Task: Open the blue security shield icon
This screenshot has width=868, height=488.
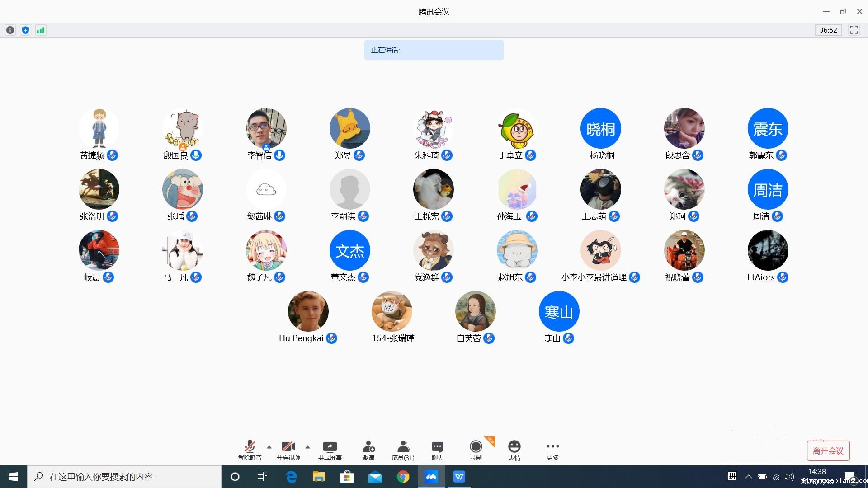Action: [x=25, y=30]
